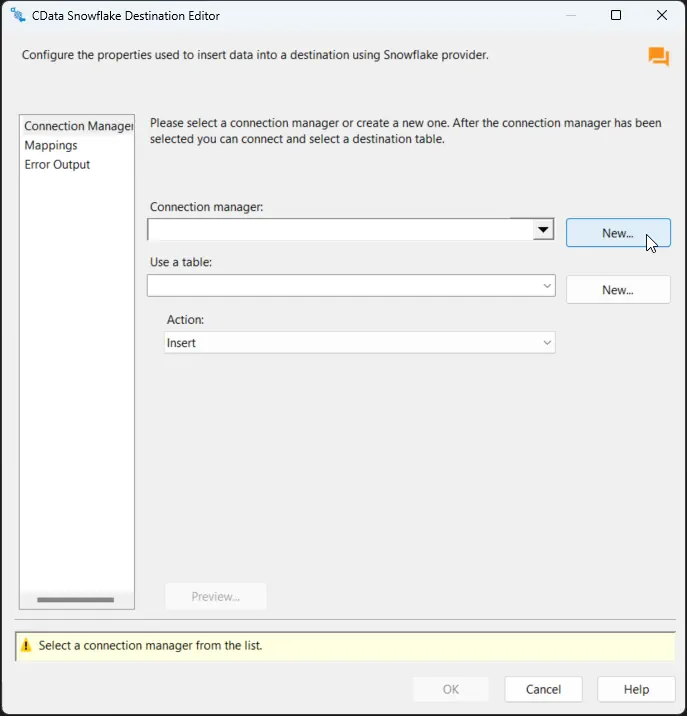Viewport: 687px width, 716px height.
Task: Click the Preview button
Action: [x=215, y=596]
